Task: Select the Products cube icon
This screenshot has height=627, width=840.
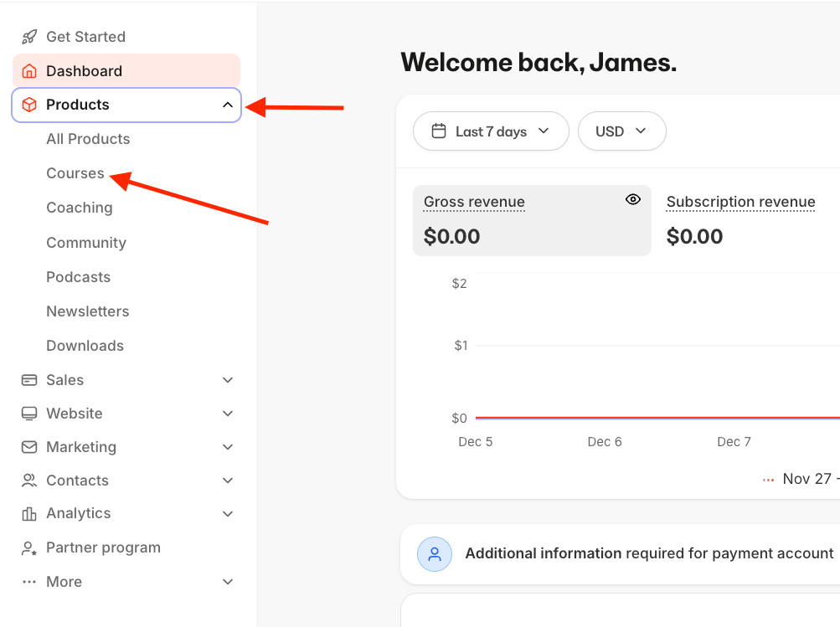Action: click(x=28, y=105)
